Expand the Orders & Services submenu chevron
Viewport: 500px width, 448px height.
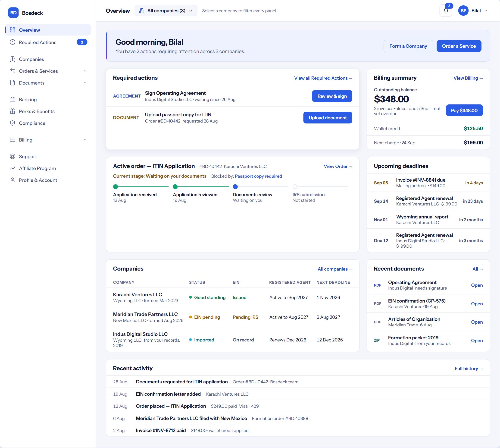(x=85, y=71)
